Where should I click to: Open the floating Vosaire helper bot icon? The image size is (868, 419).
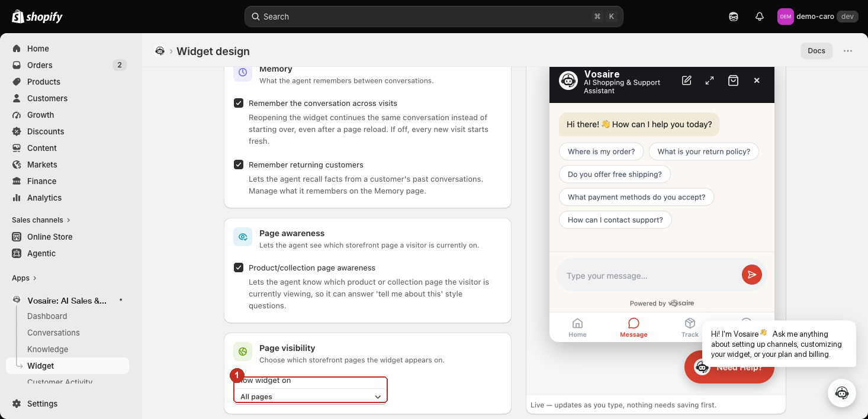(842, 393)
